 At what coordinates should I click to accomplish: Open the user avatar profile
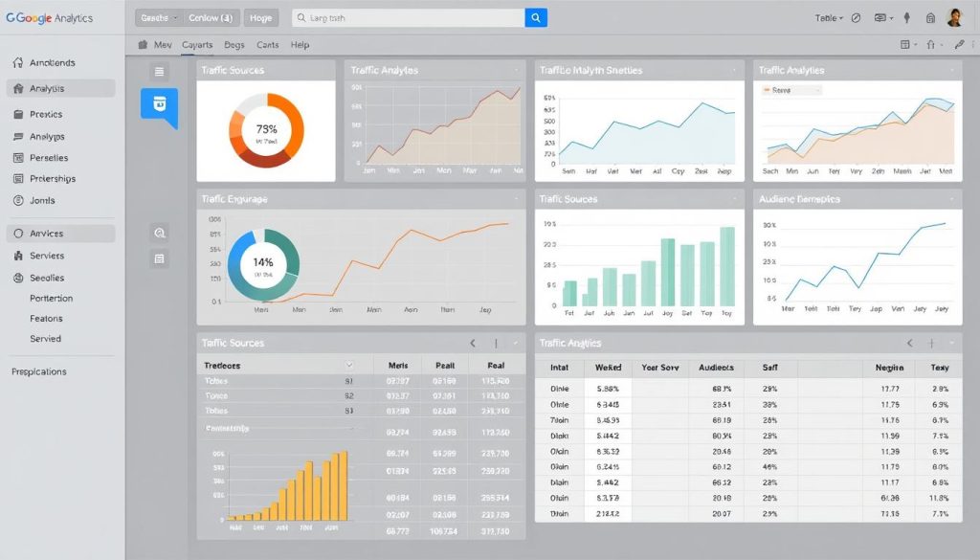tap(954, 17)
